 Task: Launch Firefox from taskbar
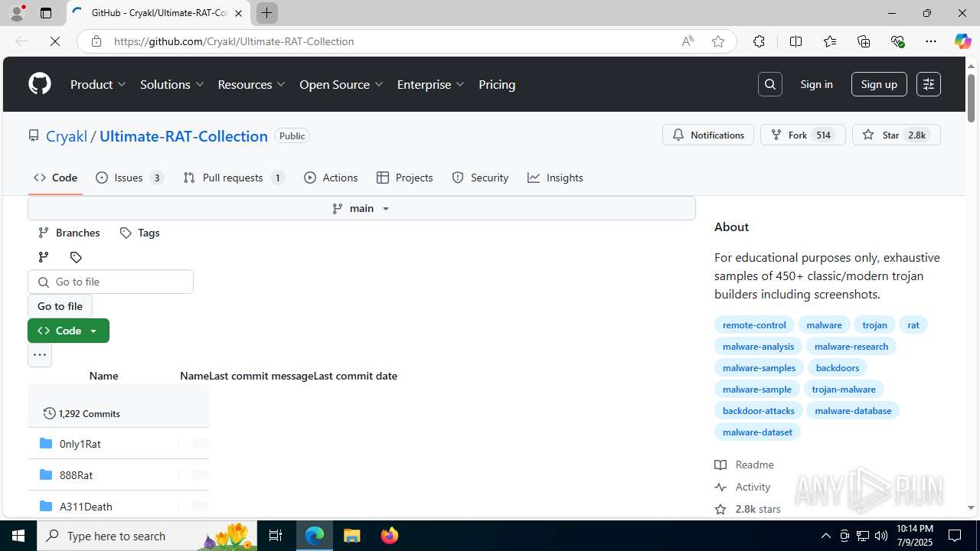point(390,536)
